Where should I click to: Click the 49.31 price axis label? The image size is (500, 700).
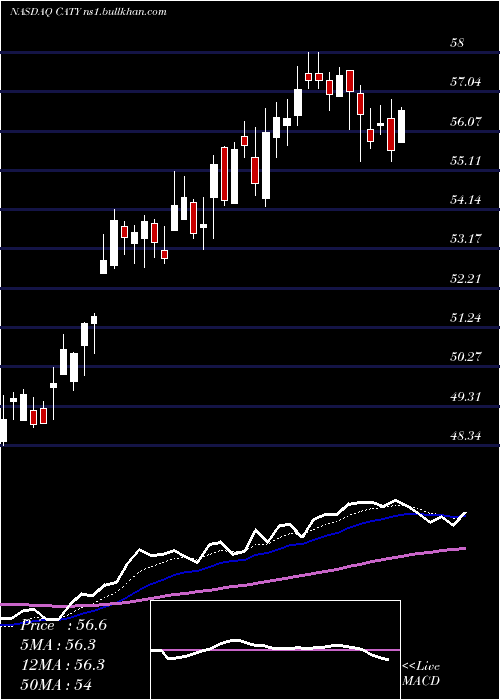tap(466, 396)
